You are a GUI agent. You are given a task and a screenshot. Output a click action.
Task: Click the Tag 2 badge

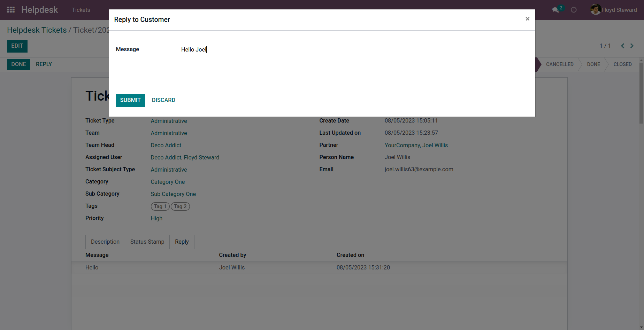pyautogui.click(x=180, y=206)
